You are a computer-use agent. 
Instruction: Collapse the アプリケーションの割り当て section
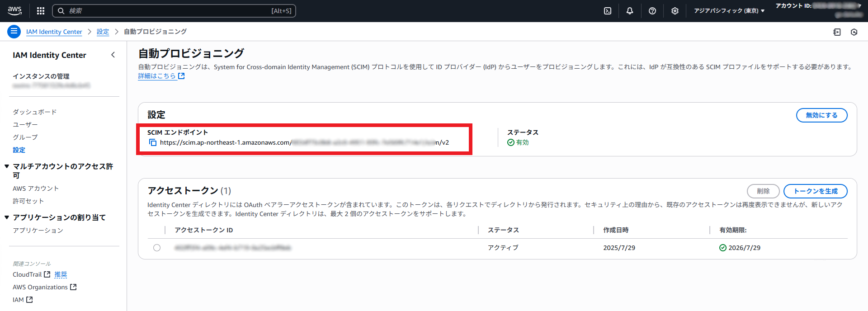pyautogui.click(x=7, y=217)
